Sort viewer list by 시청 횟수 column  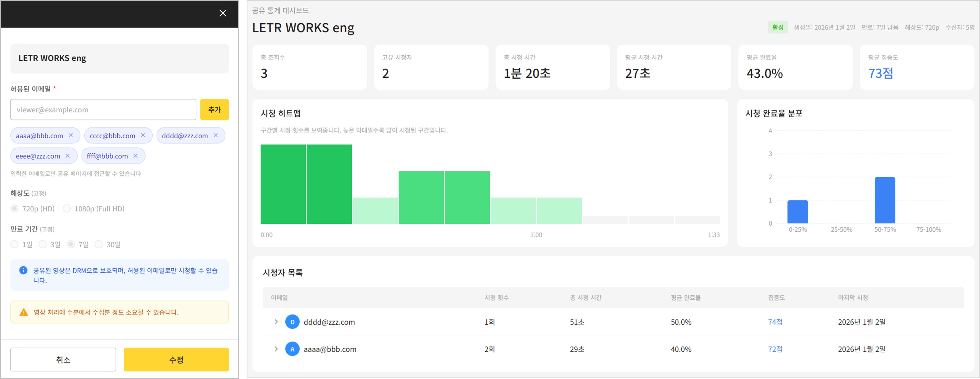tap(496, 297)
